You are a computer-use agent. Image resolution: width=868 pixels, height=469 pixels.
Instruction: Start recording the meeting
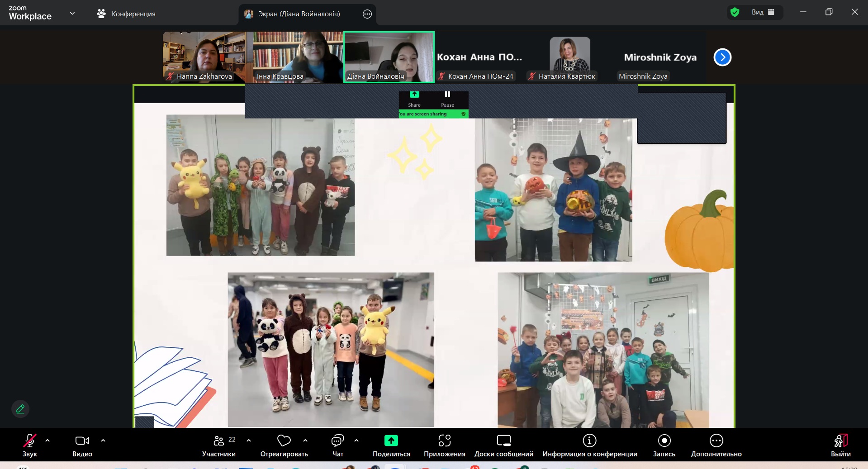tap(664, 446)
